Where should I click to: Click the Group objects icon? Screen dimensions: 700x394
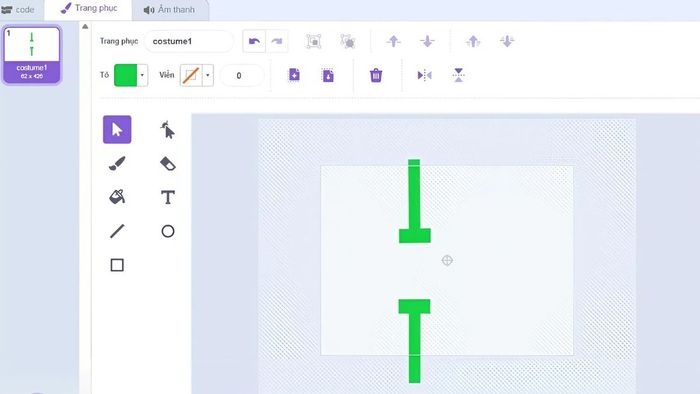point(314,41)
